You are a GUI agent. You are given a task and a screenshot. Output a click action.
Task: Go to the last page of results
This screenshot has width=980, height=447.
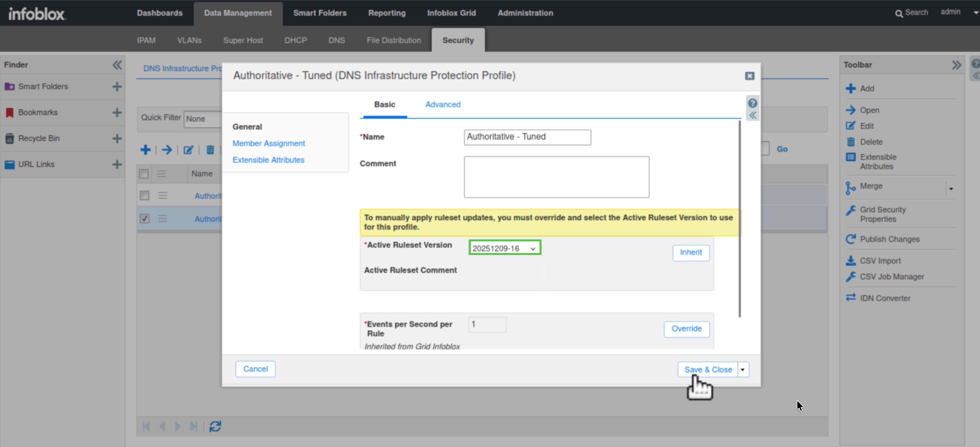click(194, 427)
